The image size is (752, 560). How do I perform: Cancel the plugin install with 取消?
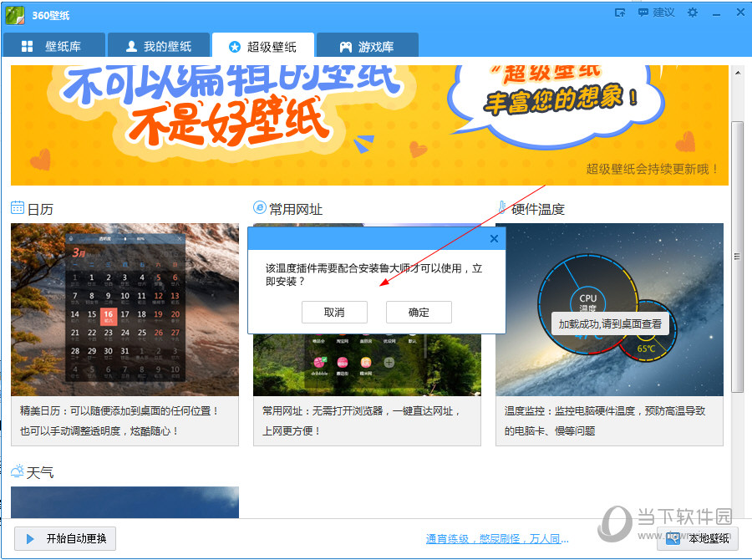[334, 312]
